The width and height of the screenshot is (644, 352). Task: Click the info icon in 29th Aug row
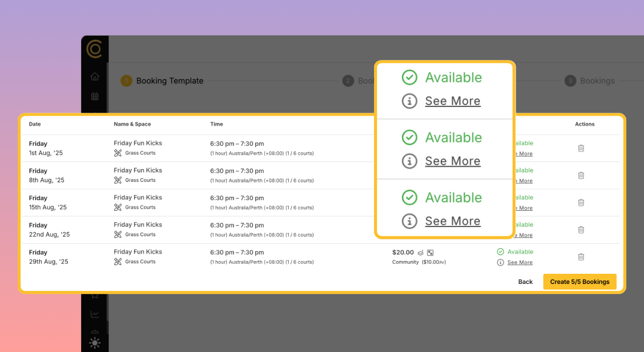pos(500,263)
